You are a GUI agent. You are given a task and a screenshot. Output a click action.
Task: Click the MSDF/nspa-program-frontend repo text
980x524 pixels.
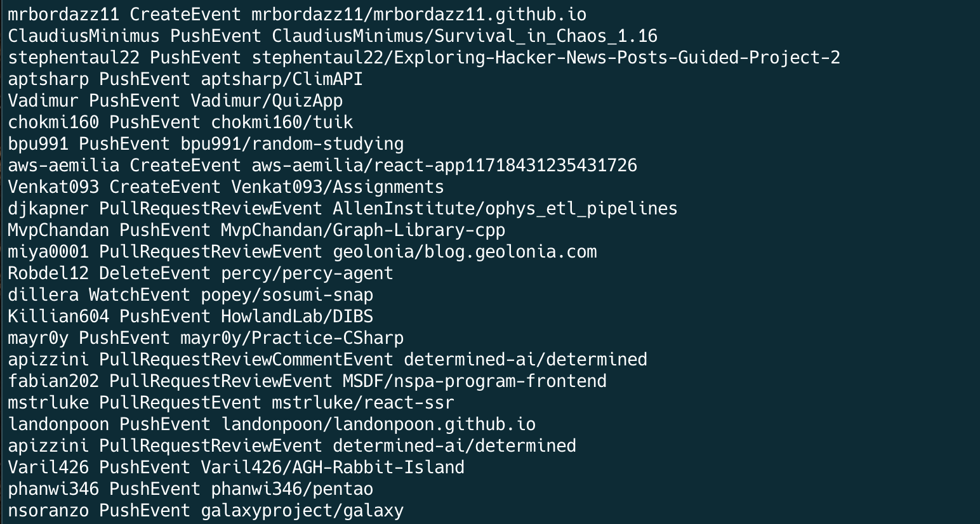[475, 381]
